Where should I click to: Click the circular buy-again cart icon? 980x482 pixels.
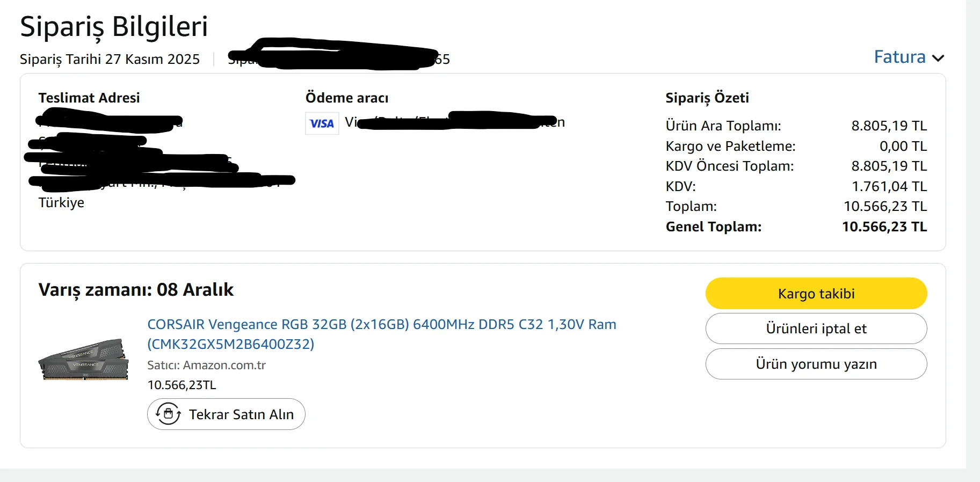tap(168, 414)
